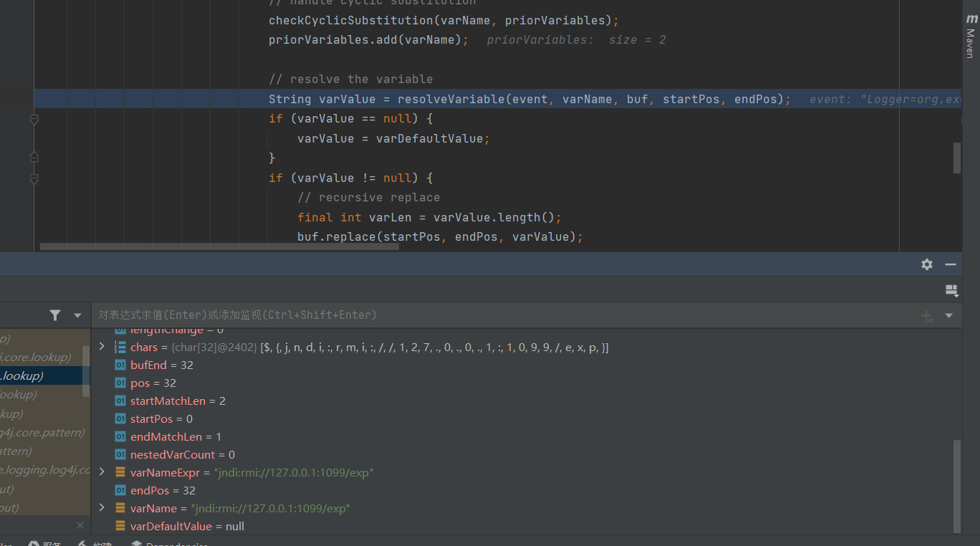Click the variables panel vertical scrollbar
The image size is (980, 546).
[x=957, y=486]
